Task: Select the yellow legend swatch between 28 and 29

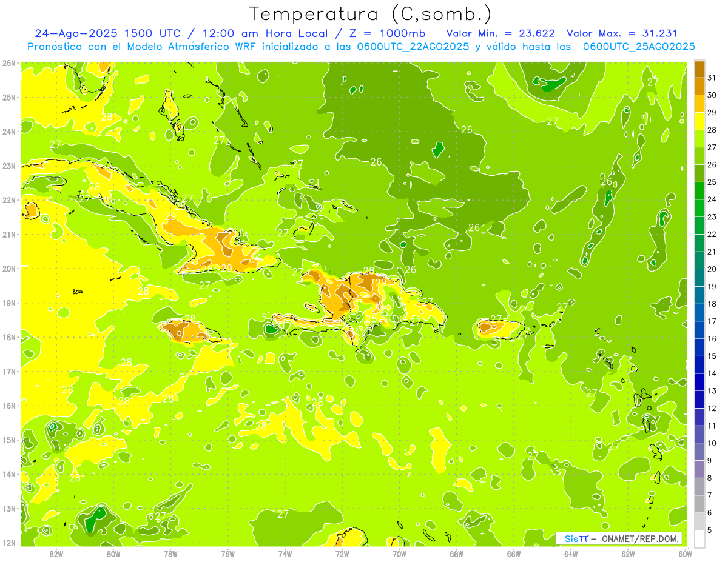Action: click(x=699, y=121)
